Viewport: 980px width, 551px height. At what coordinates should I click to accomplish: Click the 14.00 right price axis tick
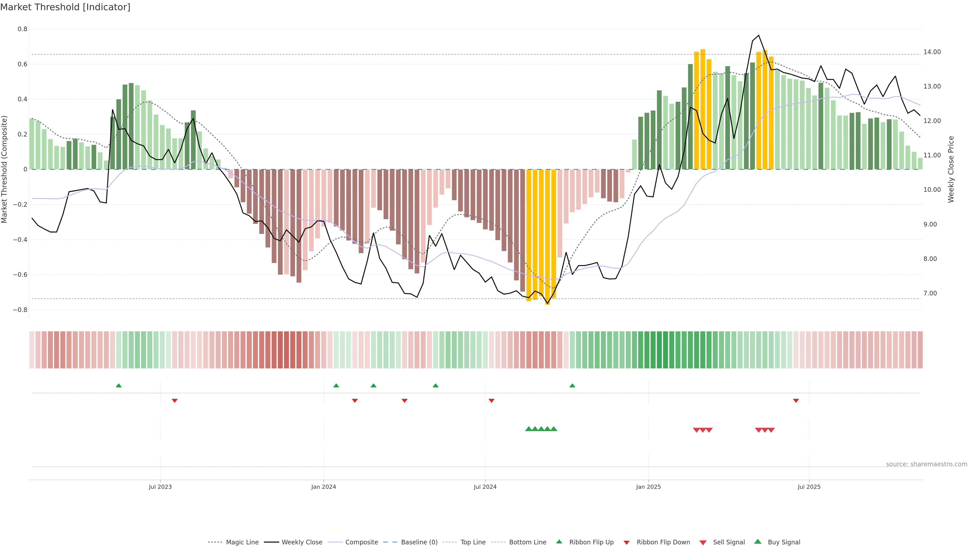932,52
